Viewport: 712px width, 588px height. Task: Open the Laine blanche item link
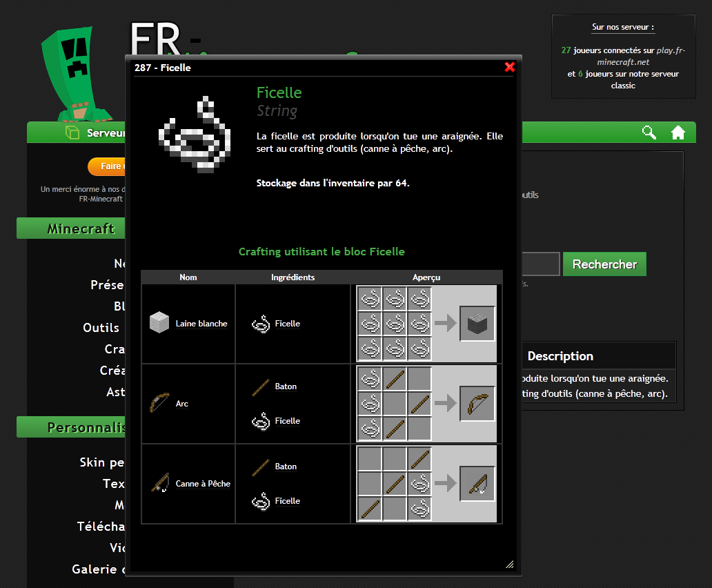tap(201, 323)
